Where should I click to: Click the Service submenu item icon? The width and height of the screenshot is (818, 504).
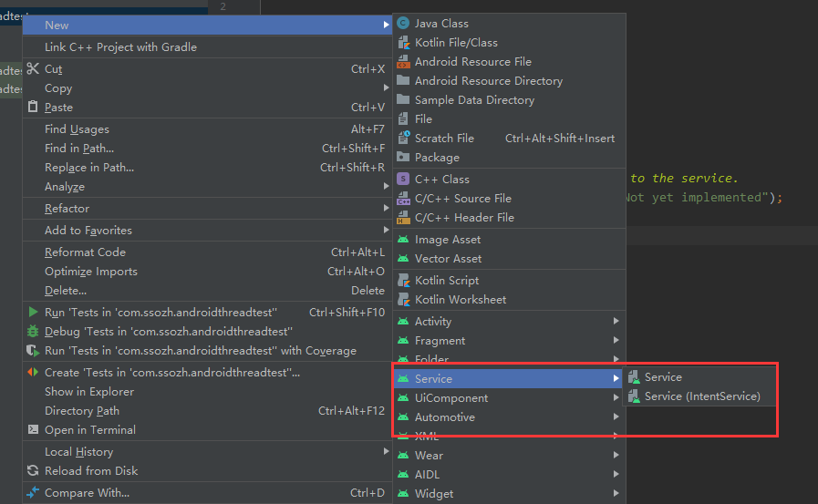tap(634, 376)
